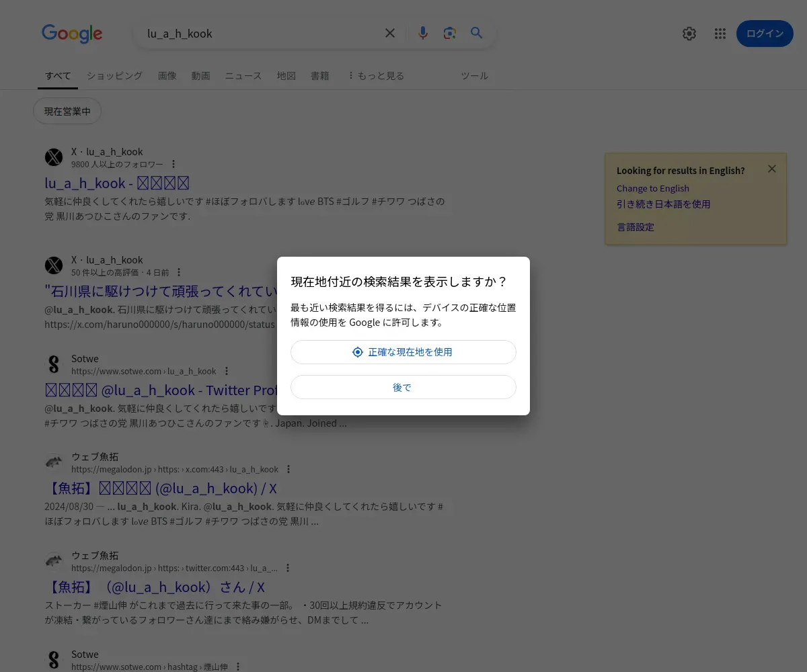Switch to the 動画 tab
Screen dimensions: 807x672
200,76
